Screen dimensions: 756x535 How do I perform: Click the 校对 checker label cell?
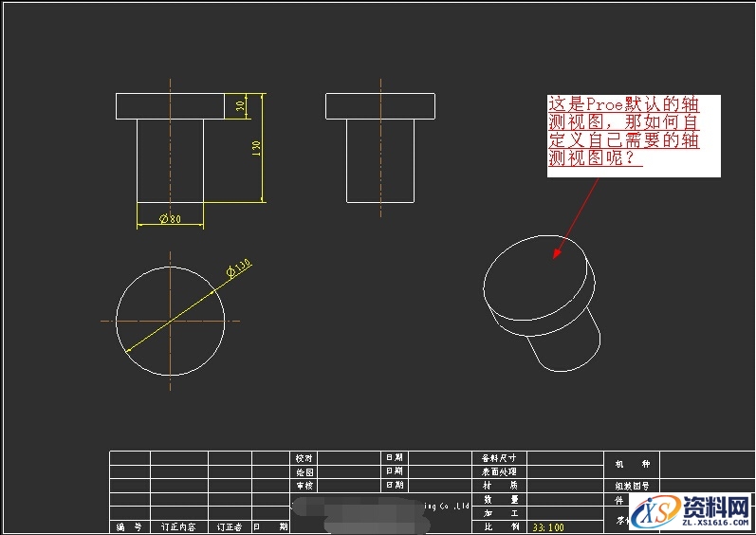coord(304,457)
